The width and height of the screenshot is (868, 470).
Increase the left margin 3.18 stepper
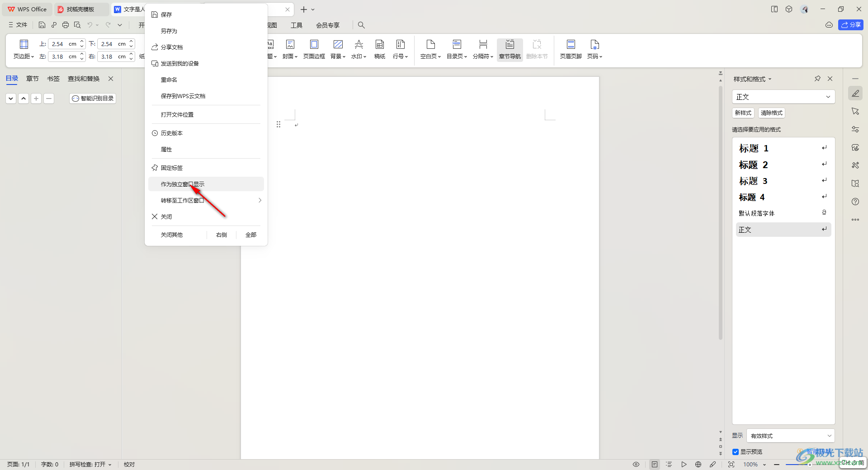point(82,54)
